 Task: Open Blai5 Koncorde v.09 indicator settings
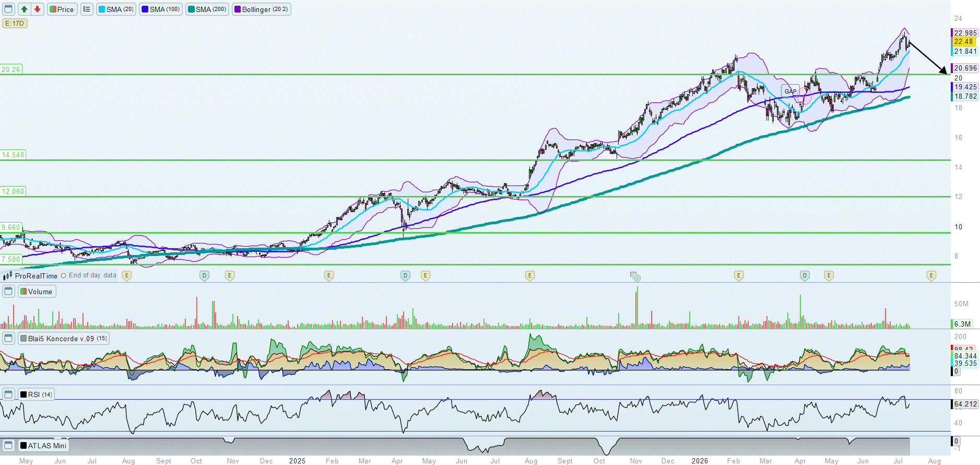(x=64, y=338)
